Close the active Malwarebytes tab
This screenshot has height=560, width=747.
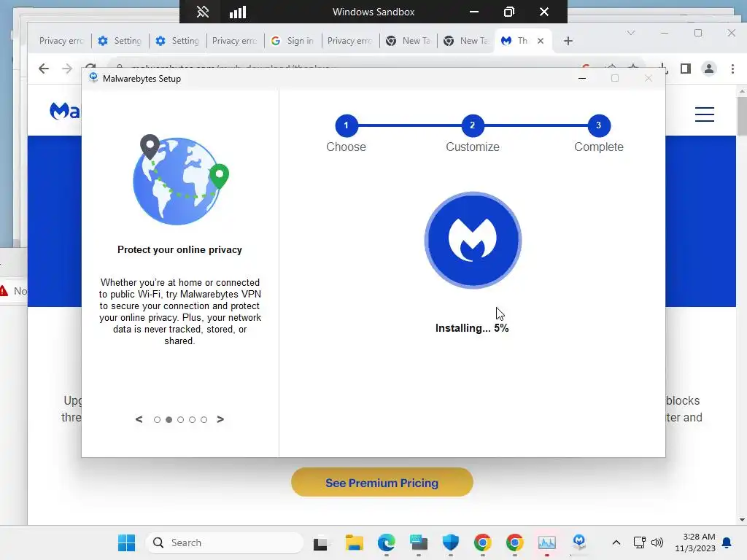pos(541,41)
